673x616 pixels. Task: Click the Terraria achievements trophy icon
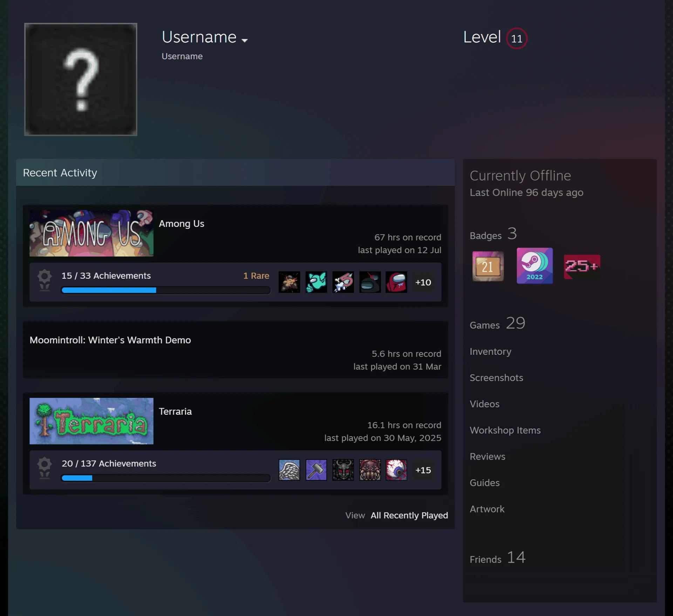[x=45, y=468]
